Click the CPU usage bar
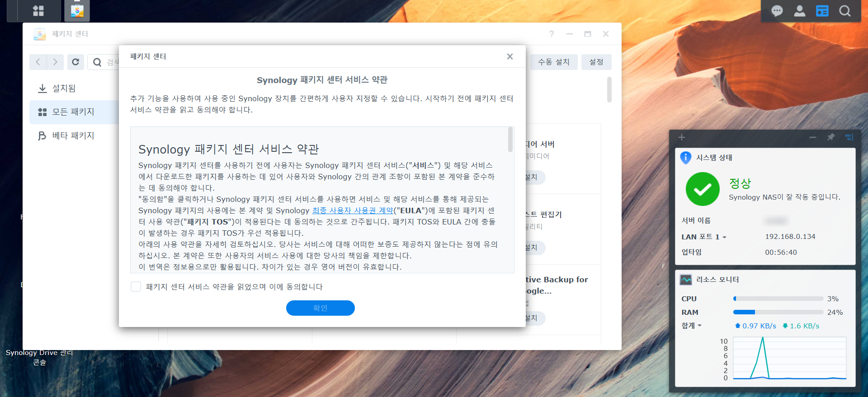 (778, 299)
